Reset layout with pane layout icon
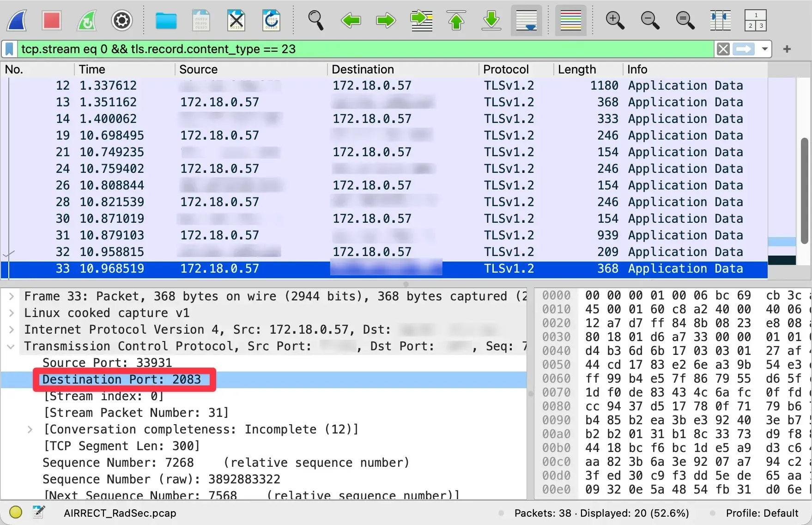This screenshot has width=812, height=525. point(756,20)
